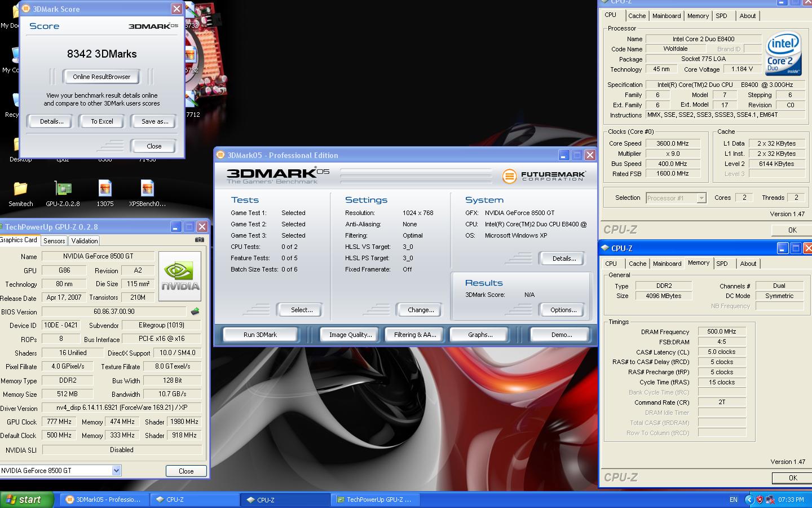
Task: Open the About tab in upper CPU-Z
Action: (x=748, y=16)
